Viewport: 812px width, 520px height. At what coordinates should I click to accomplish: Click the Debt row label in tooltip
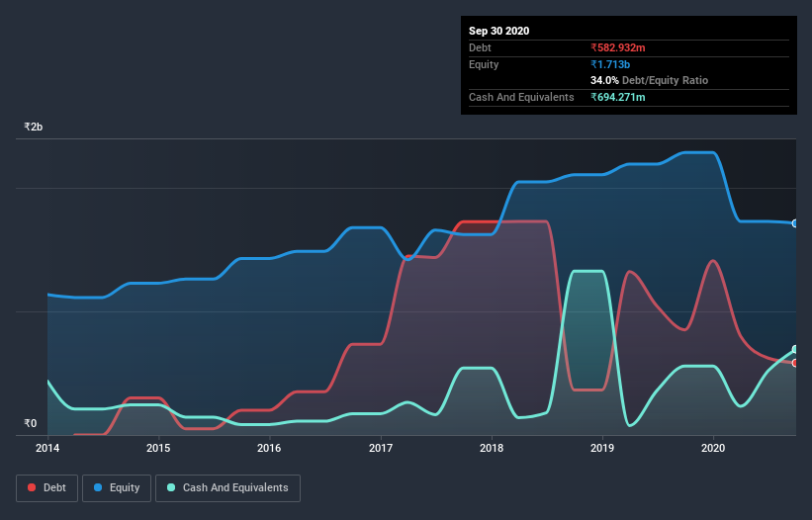pyautogui.click(x=480, y=47)
